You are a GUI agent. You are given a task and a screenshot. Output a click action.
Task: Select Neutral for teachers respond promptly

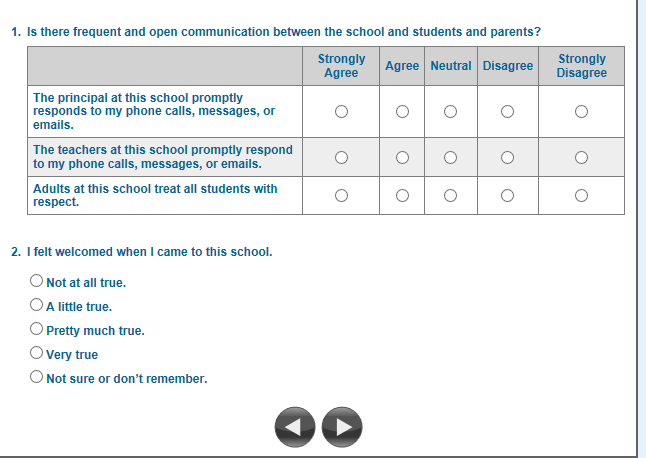[451, 157]
